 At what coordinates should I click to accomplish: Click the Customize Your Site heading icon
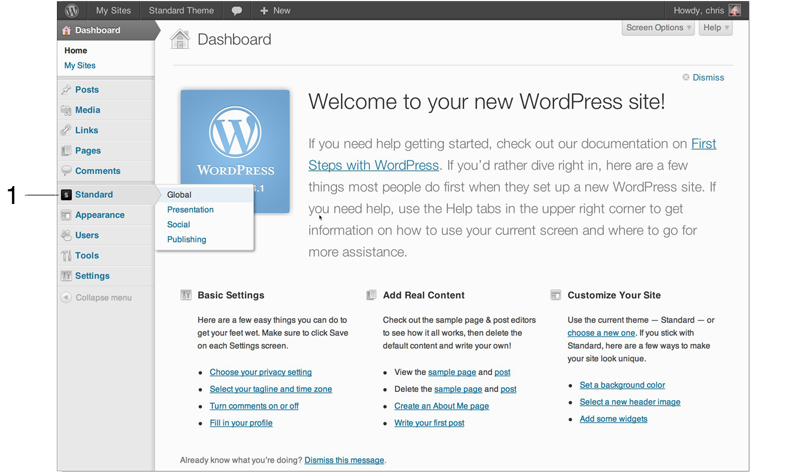(556, 295)
